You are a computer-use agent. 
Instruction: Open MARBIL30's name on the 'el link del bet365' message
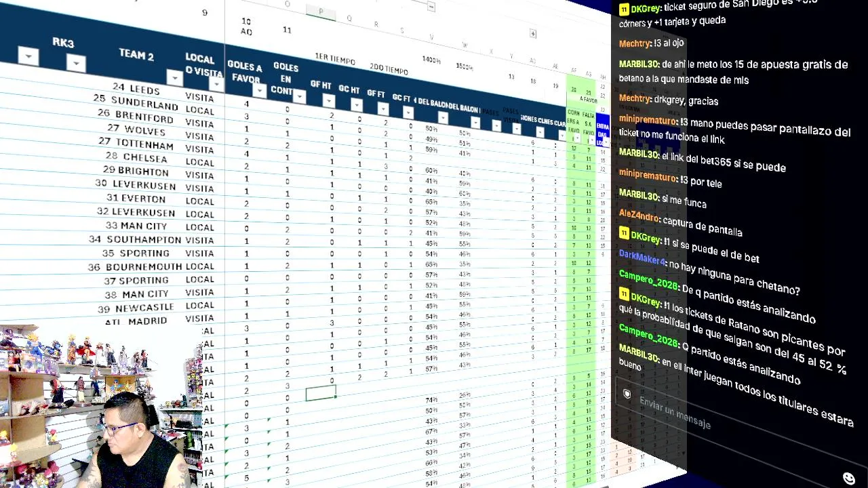coord(639,154)
